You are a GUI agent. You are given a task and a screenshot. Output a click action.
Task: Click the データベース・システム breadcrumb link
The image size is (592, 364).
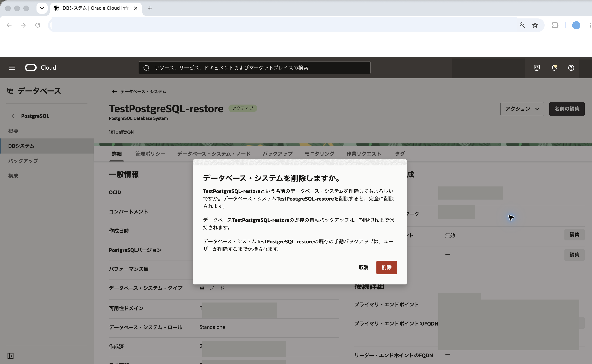[143, 91]
